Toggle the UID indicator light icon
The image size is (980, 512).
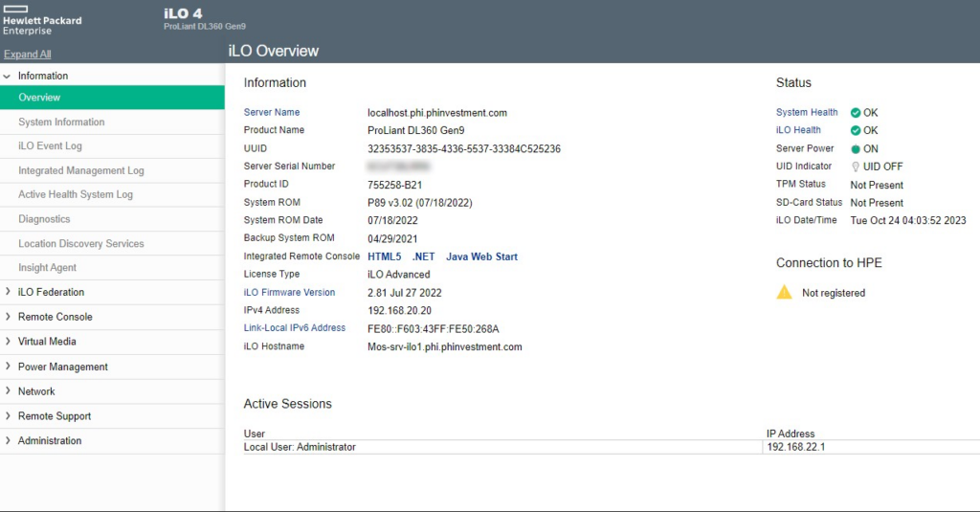pyautogui.click(x=855, y=167)
